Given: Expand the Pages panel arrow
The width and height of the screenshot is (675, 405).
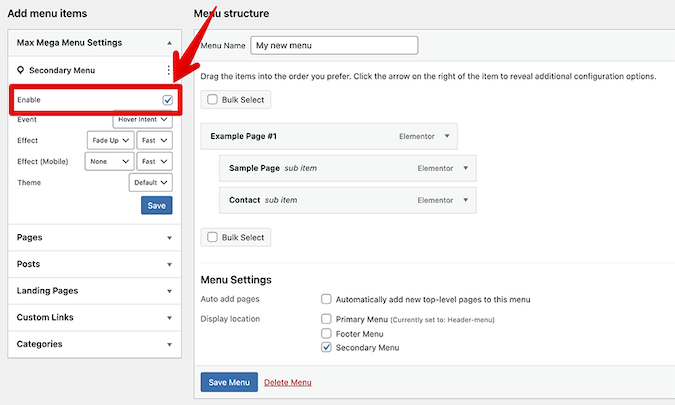Looking at the screenshot, I should click(x=169, y=238).
